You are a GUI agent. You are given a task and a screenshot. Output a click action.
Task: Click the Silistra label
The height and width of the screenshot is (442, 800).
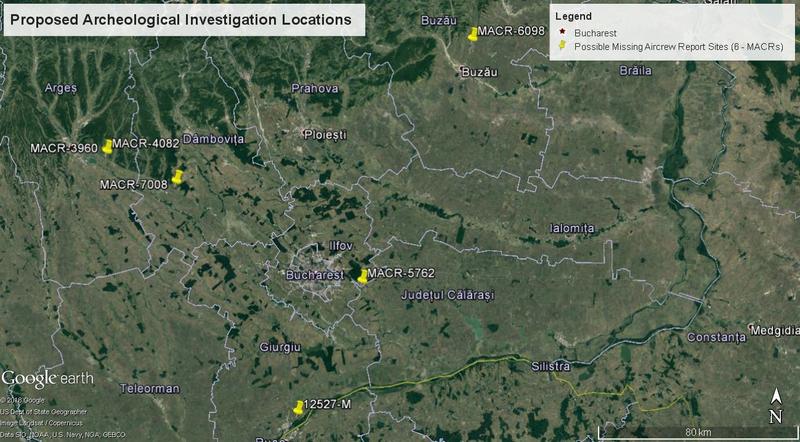(x=551, y=366)
